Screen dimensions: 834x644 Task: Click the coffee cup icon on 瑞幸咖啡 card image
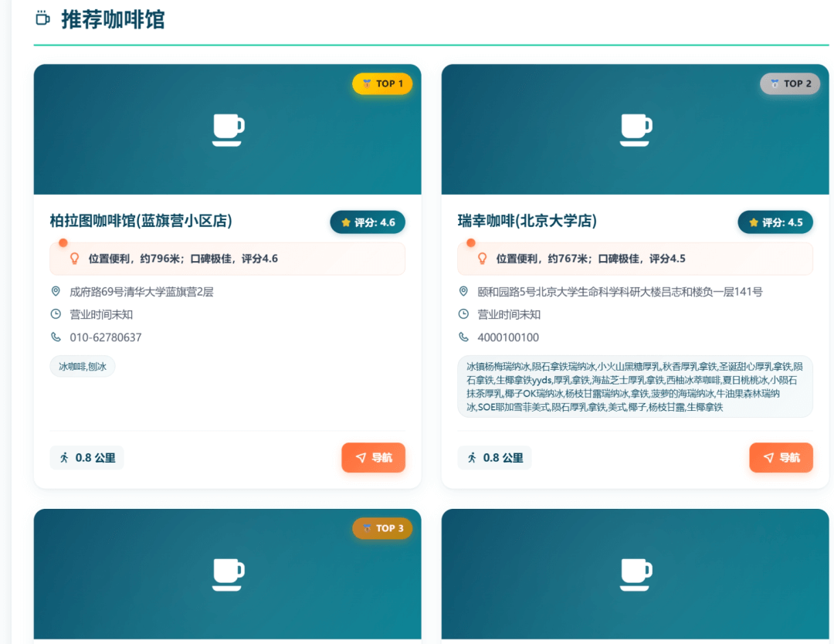point(635,129)
